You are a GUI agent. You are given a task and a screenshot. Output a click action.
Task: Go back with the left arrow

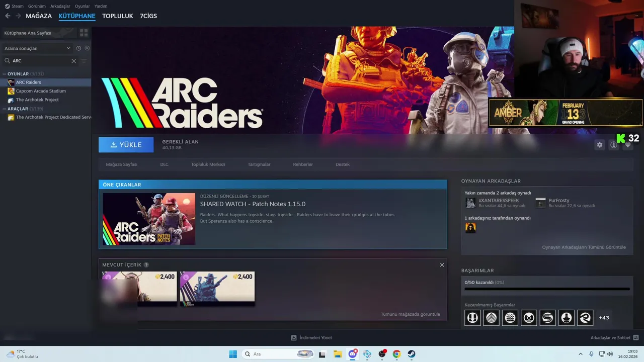[8, 16]
